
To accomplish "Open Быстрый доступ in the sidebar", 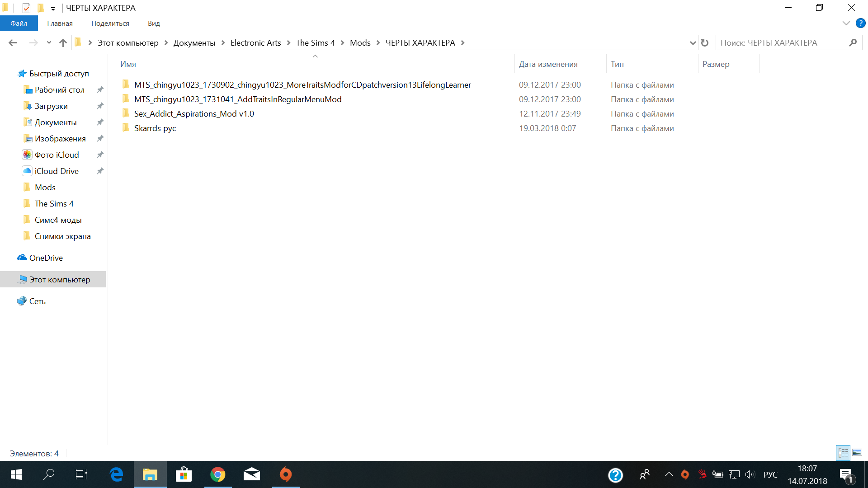I will click(59, 74).
